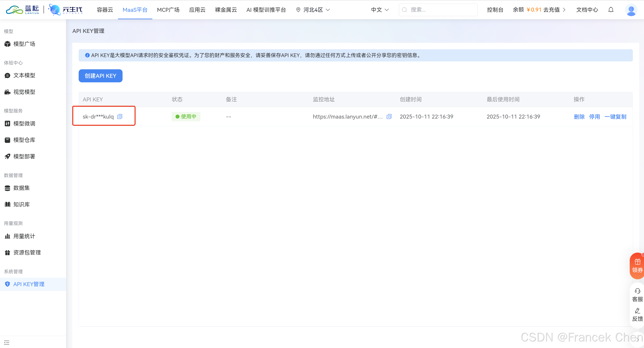The width and height of the screenshot is (644, 348).
Task: Collapse the sidebar menu icon
Action: pos(7,342)
